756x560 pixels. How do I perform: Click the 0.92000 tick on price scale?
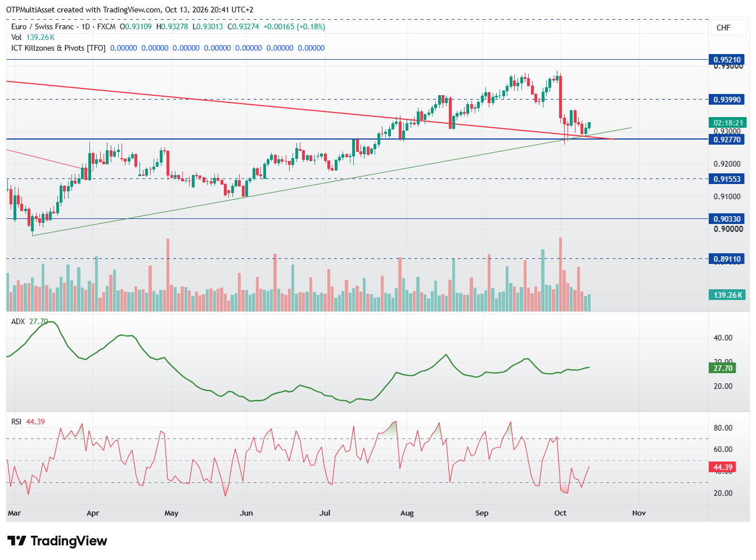(727, 164)
